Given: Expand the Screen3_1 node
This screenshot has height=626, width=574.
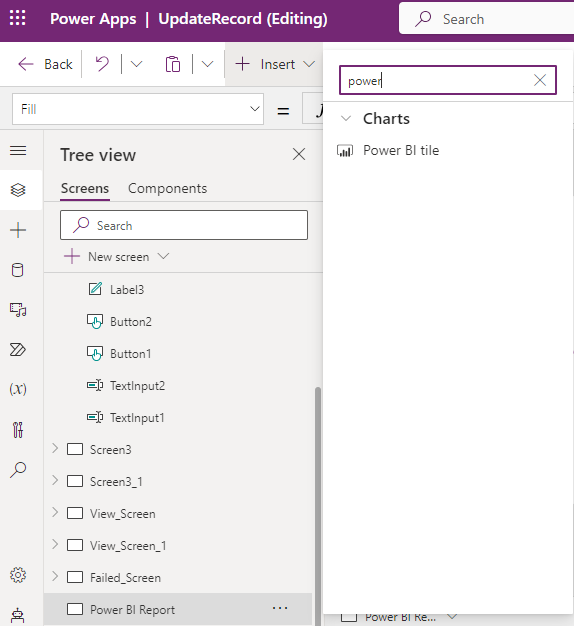Looking at the screenshot, I should [55, 481].
